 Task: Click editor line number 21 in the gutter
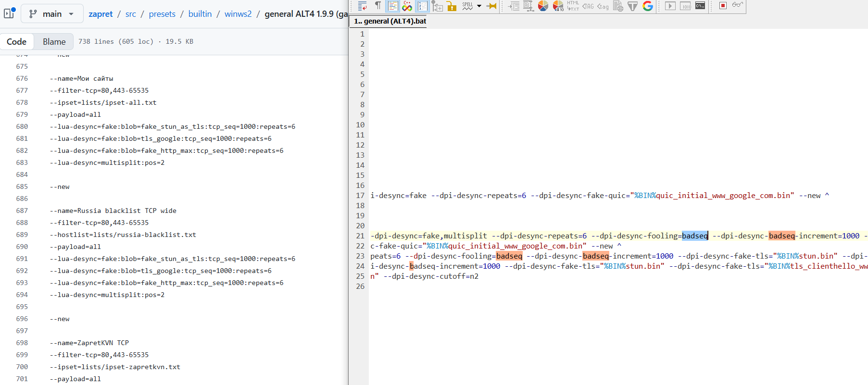(360, 236)
